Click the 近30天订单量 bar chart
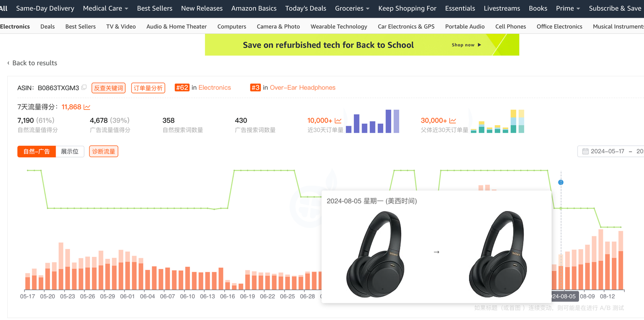 [x=373, y=121]
